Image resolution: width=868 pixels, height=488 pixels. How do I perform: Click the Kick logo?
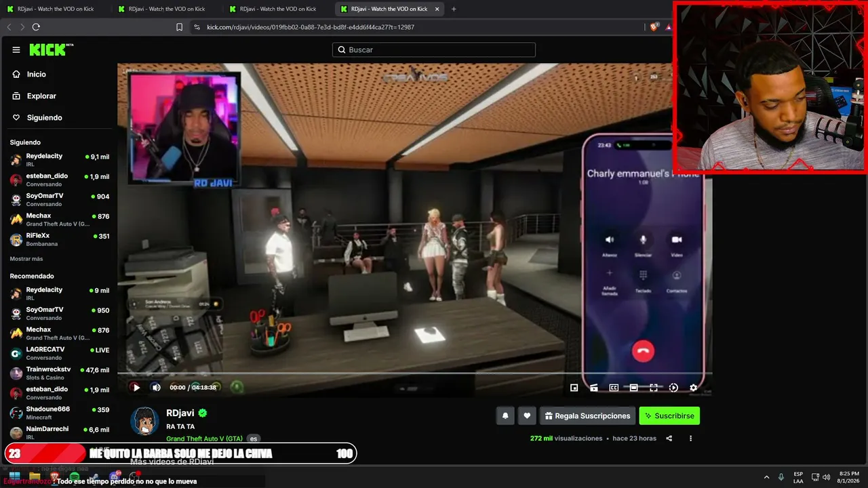point(51,49)
